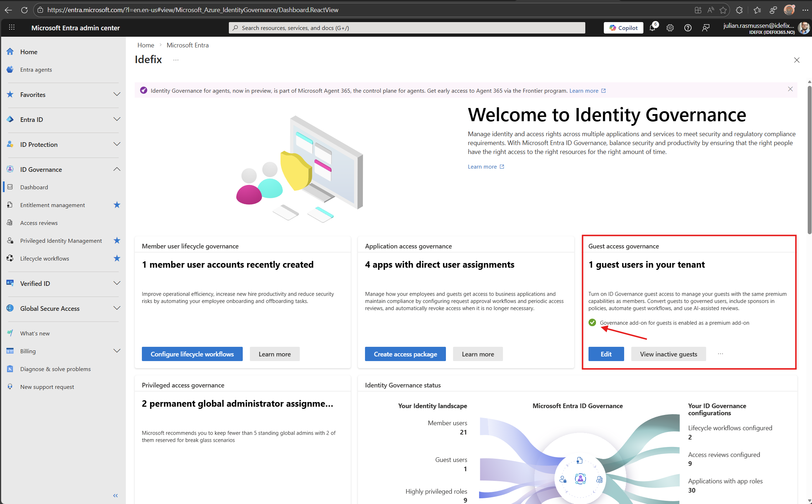Open portal settings gear icon
The image size is (812, 504).
click(670, 28)
